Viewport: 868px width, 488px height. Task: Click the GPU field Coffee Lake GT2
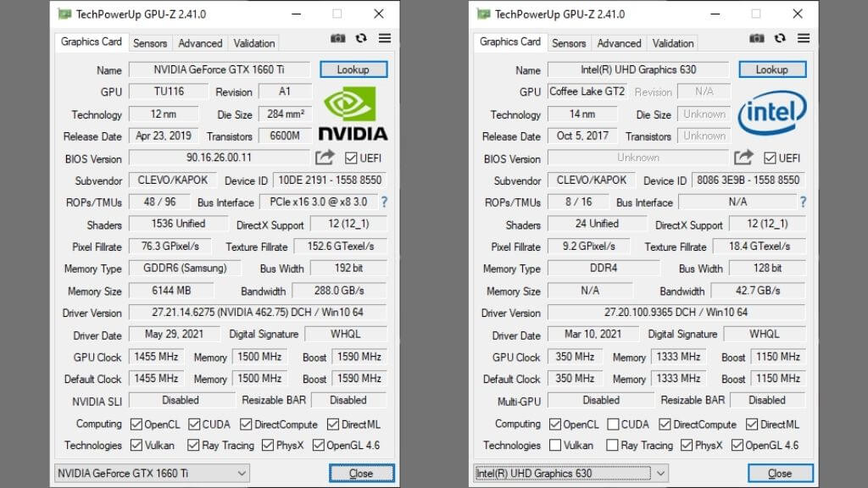click(587, 91)
